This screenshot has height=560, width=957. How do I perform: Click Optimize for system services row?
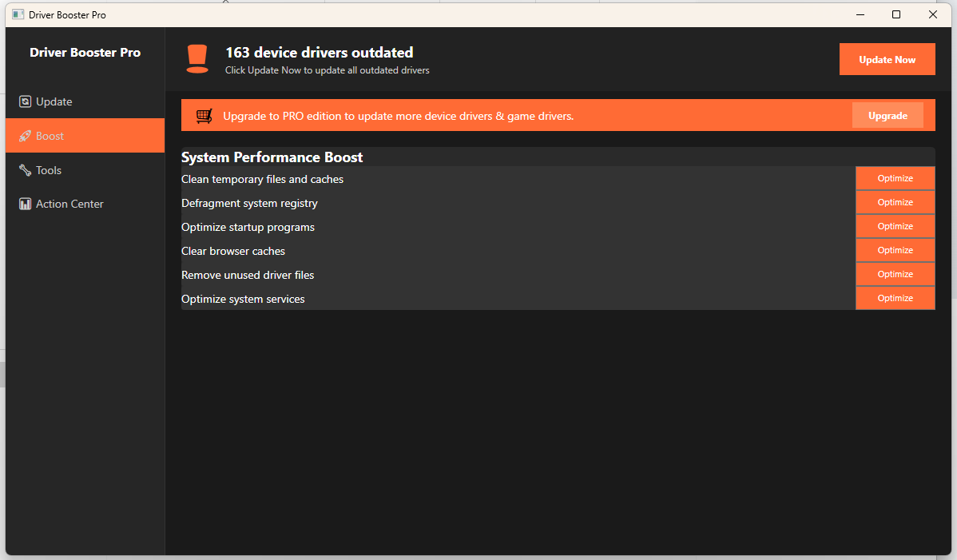pos(895,298)
